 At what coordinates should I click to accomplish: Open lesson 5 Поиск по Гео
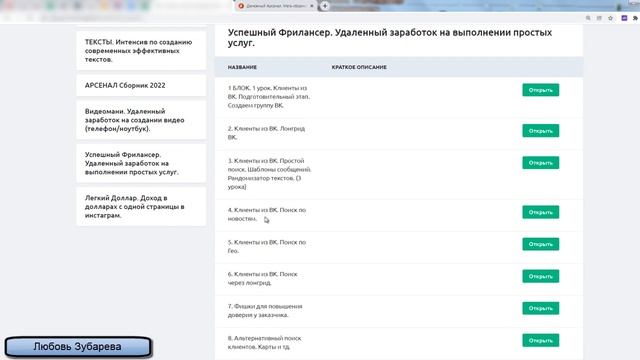coord(540,244)
